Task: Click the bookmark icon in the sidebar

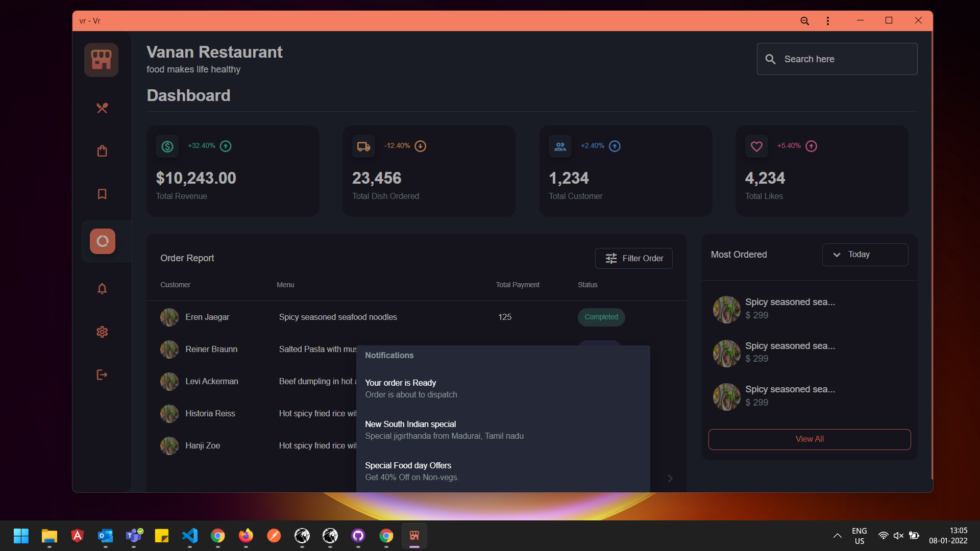Action: [x=102, y=194]
